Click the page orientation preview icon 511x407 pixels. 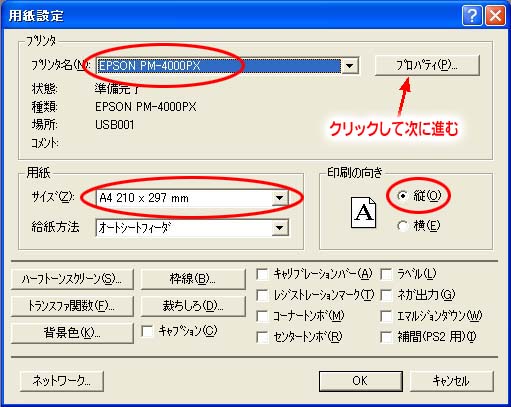tap(363, 213)
